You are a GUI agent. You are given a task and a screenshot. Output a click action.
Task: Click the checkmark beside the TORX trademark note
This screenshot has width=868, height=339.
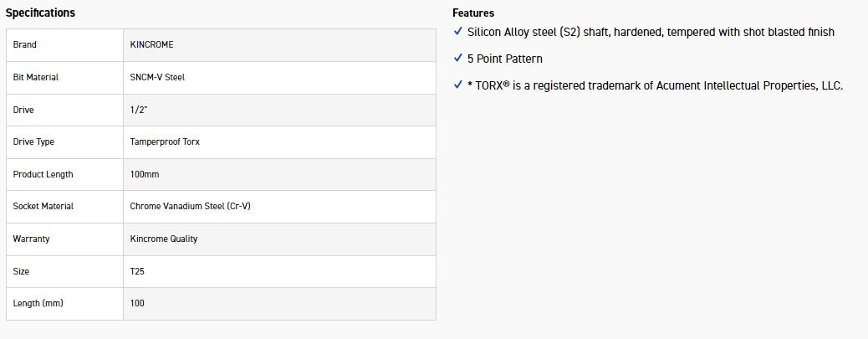coord(457,85)
